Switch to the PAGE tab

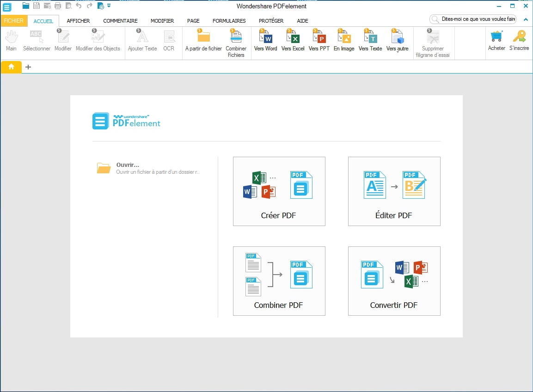[x=193, y=21]
